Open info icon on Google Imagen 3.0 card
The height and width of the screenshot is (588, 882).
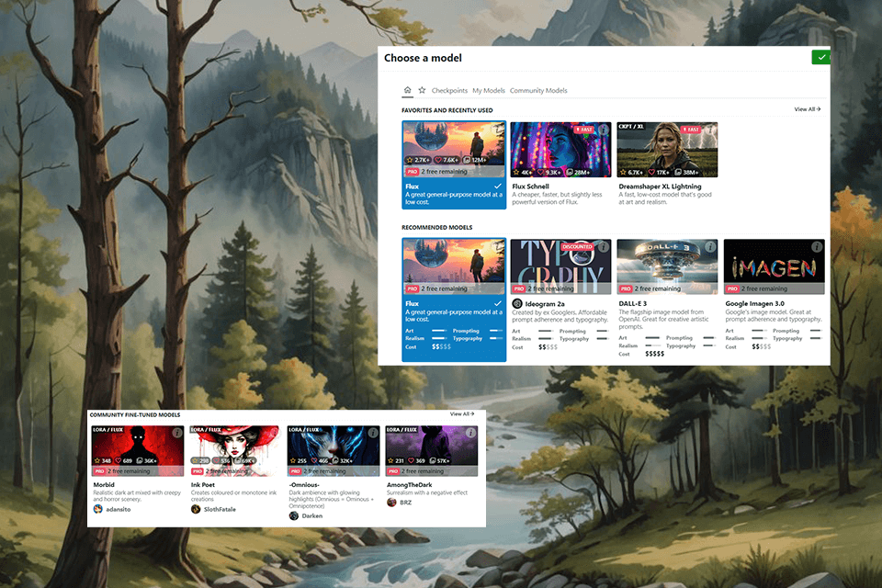[x=817, y=246]
